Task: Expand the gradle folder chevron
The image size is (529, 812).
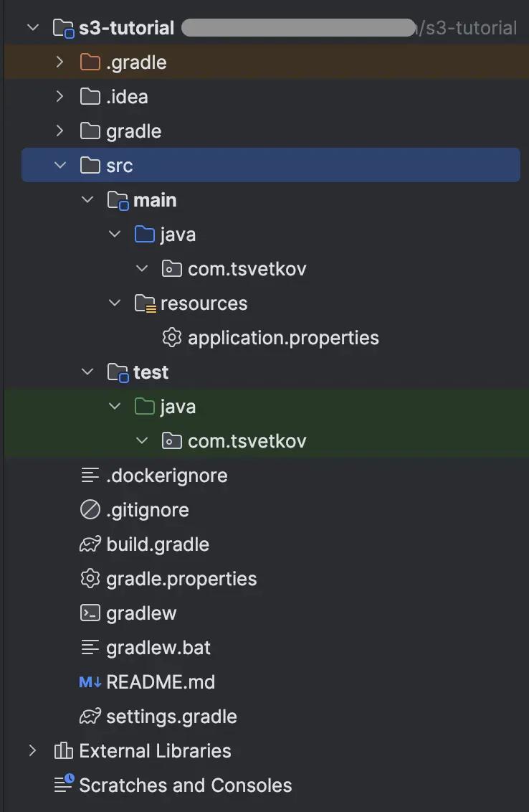Action: coord(60,131)
